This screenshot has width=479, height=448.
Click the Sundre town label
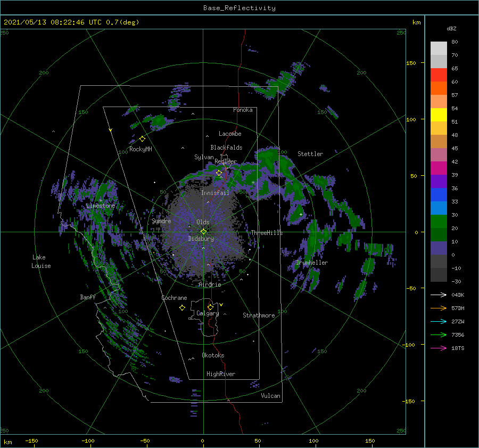coord(162,221)
